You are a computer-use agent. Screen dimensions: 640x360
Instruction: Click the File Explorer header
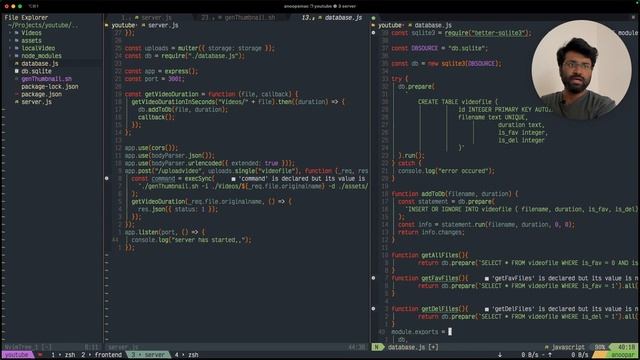click(x=26, y=18)
